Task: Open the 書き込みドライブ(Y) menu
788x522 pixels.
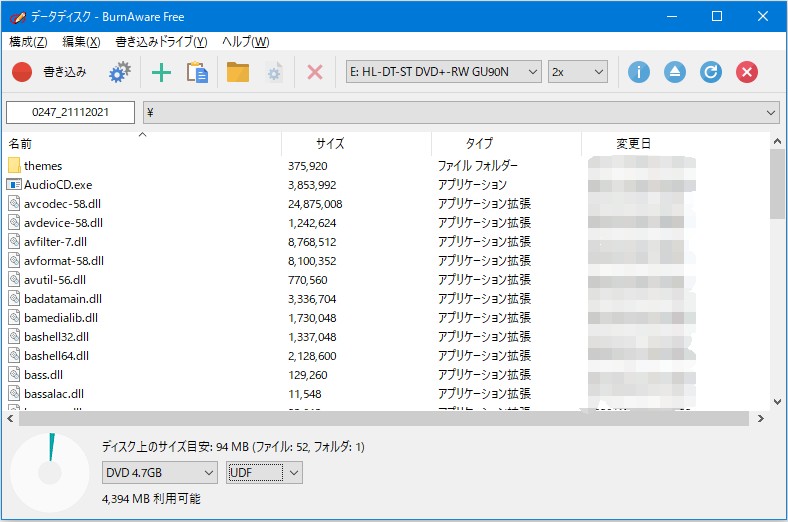Action: [161, 42]
